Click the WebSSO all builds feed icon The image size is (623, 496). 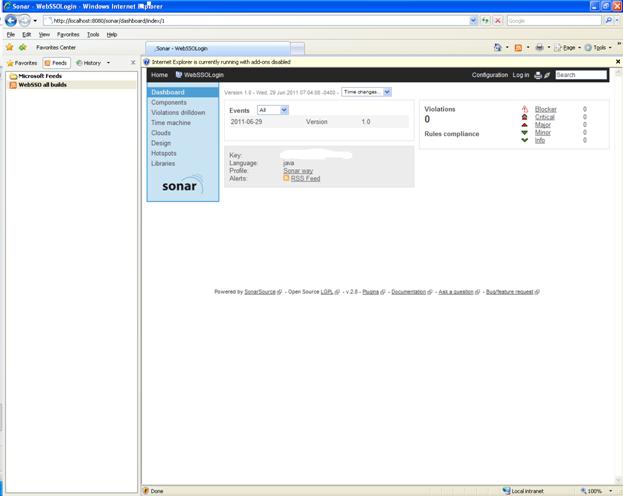pyautogui.click(x=13, y=85)
